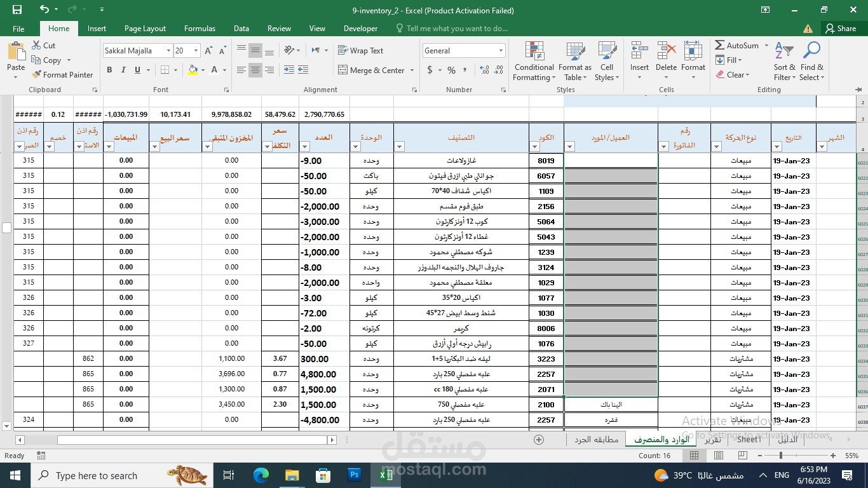
Task: Cut the selected cells
Action: [x=43, y=45]
